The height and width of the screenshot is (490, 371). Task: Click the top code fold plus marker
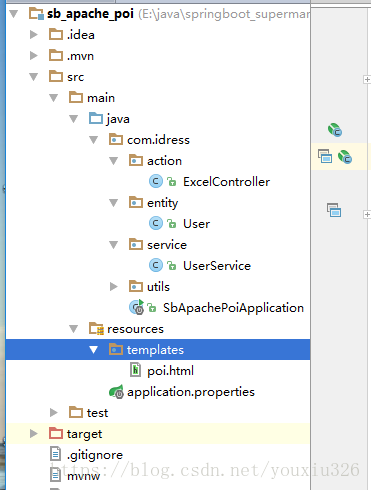[367, 80]
